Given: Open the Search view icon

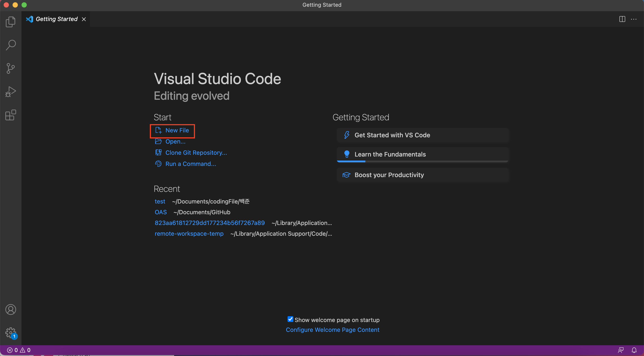Looking at the screenshot, I should click(11, 45).
